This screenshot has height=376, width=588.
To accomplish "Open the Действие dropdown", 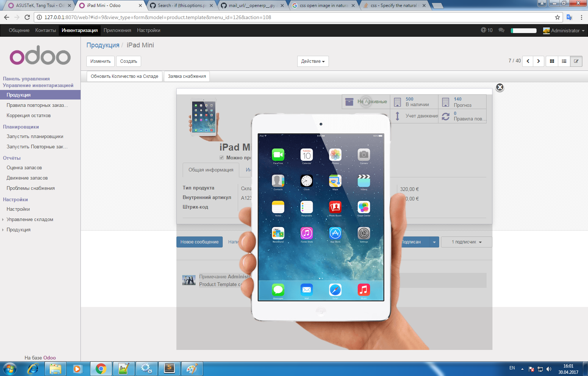I will [313, 61].
